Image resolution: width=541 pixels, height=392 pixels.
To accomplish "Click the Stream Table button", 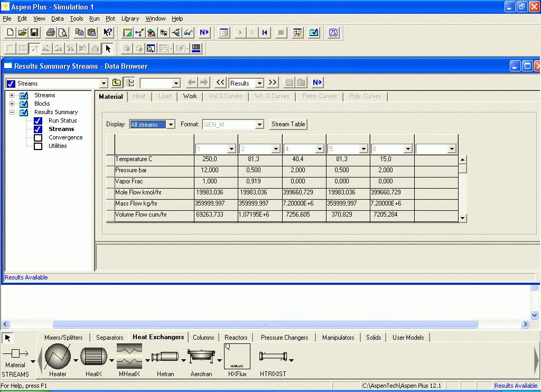I will coord(288,124).
